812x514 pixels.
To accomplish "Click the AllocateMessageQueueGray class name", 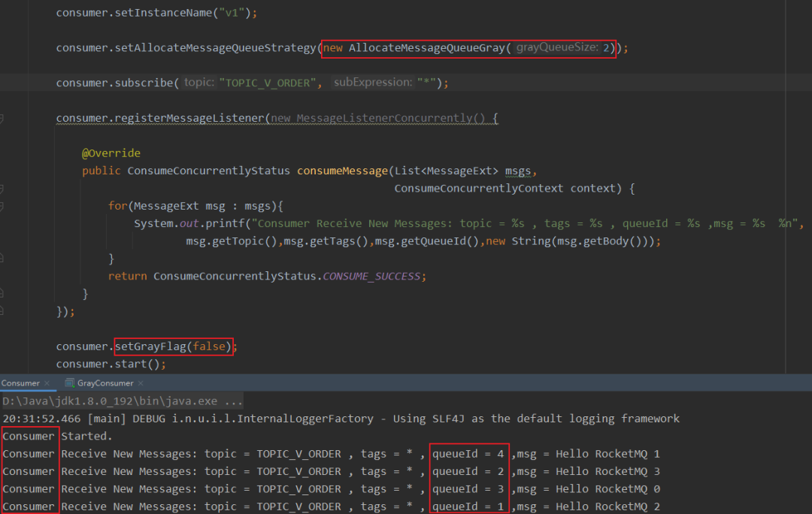I will (426, 47).
